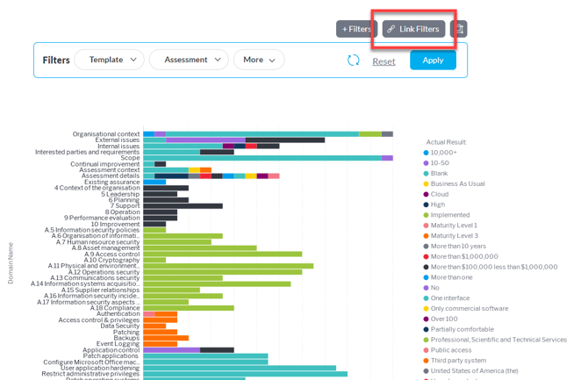This screenshot has width=588, height=380.
Task: Click the Link Filters button
Action: 412,29
